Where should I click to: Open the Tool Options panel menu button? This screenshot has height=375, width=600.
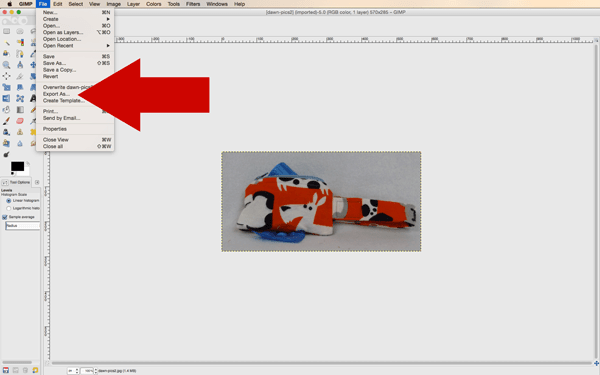(x=37, y=183)
